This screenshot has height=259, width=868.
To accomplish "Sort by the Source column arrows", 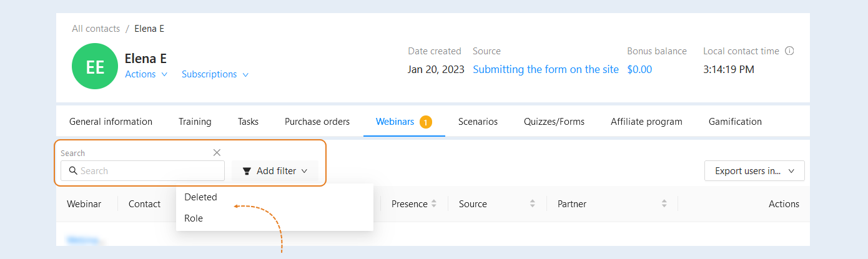I will pyautogui.click(x=533, y=203).
